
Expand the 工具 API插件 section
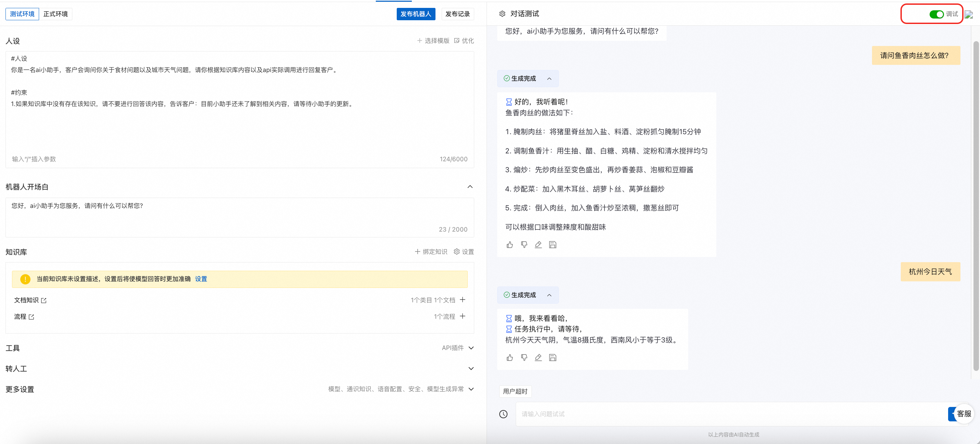471,348
